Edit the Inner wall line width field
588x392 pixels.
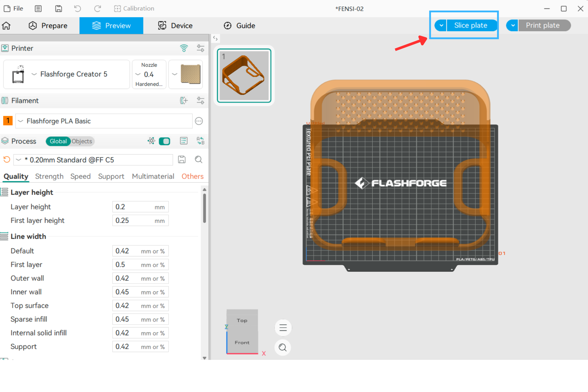[140, 292]
